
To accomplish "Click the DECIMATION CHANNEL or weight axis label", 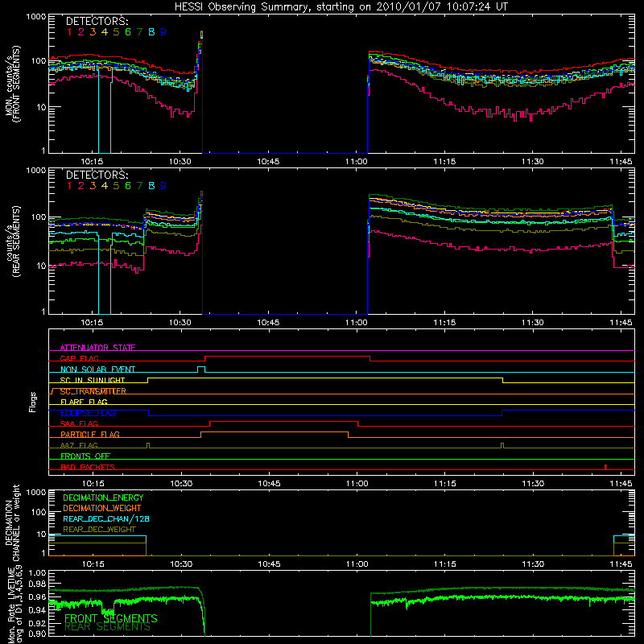I will pos(12,522).
